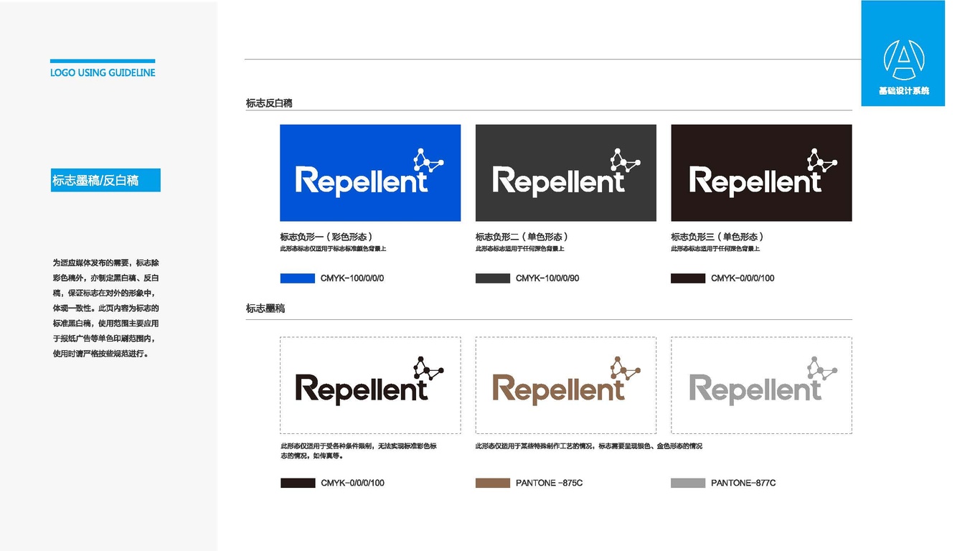Click the black ink Repellent logo thumbnail
Image resolution: width=980 pixels, height=551 pixels.
pyautogui.click(x=370, y=385)
